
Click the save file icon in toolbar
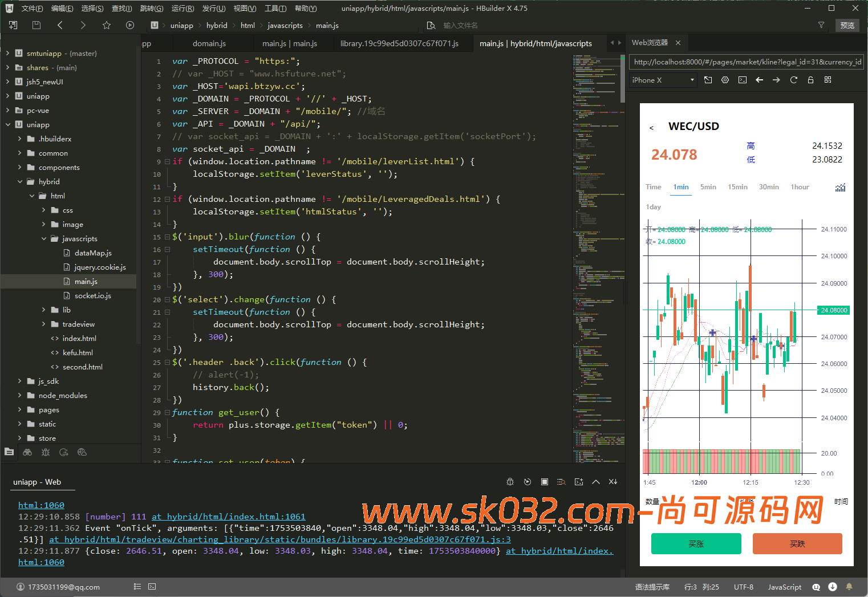(x=36, y=25)
